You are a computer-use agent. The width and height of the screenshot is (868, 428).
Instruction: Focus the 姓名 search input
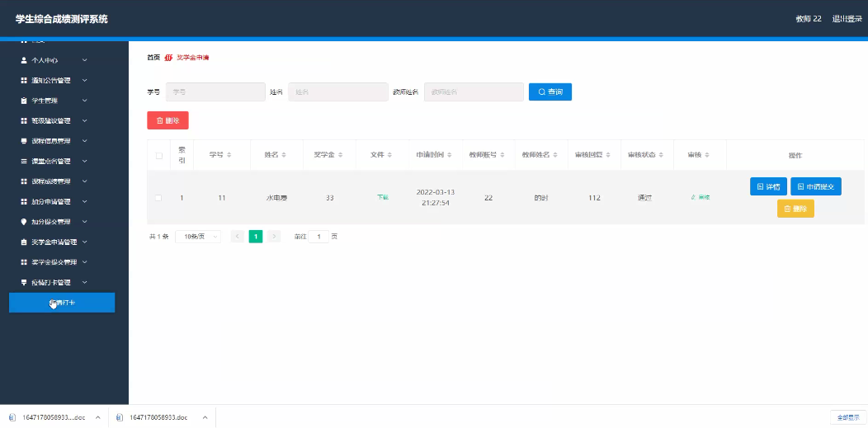click(338, 92)
